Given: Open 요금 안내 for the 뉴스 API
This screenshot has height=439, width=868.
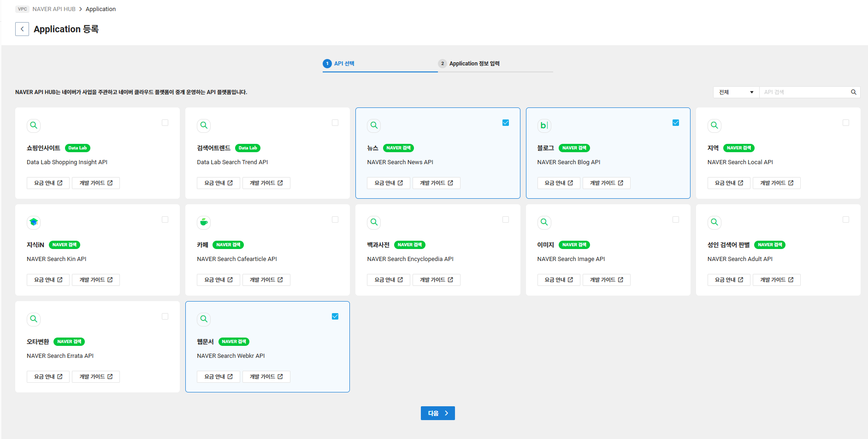Looking at the screenshot, I should coord(389,183).
